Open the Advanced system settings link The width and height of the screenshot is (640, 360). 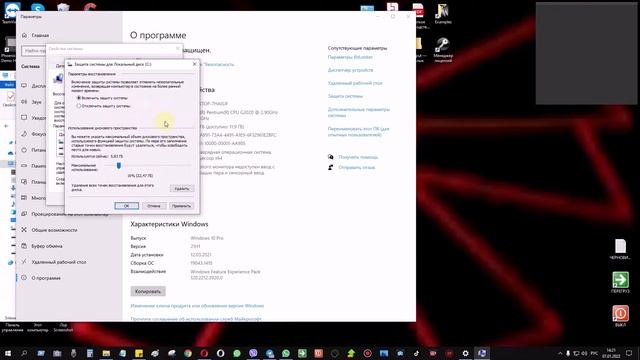pos(359,112)
